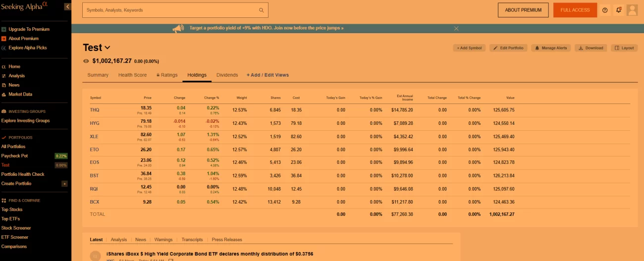Click the Find & Compare grid icon
The width and height of the screenshot is (644, 261).
[4, 201]
